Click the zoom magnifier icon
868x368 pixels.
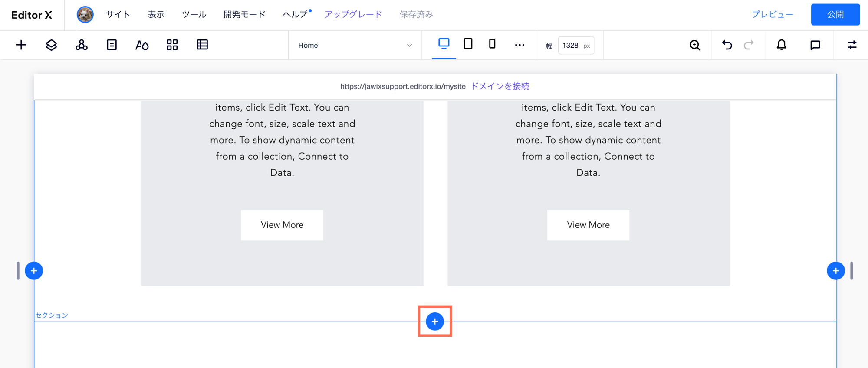[695, 45]
